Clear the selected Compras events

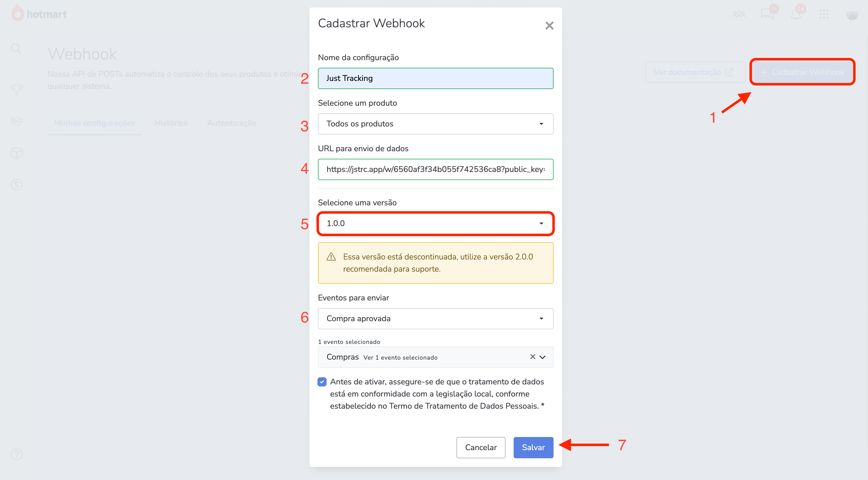pyautogui.click(x=532, y=357)
